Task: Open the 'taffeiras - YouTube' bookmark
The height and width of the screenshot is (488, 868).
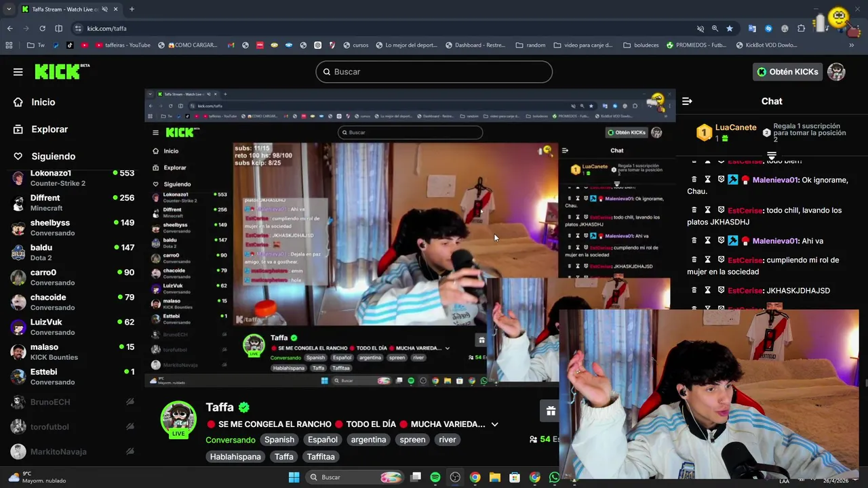Action: point(123,45)
